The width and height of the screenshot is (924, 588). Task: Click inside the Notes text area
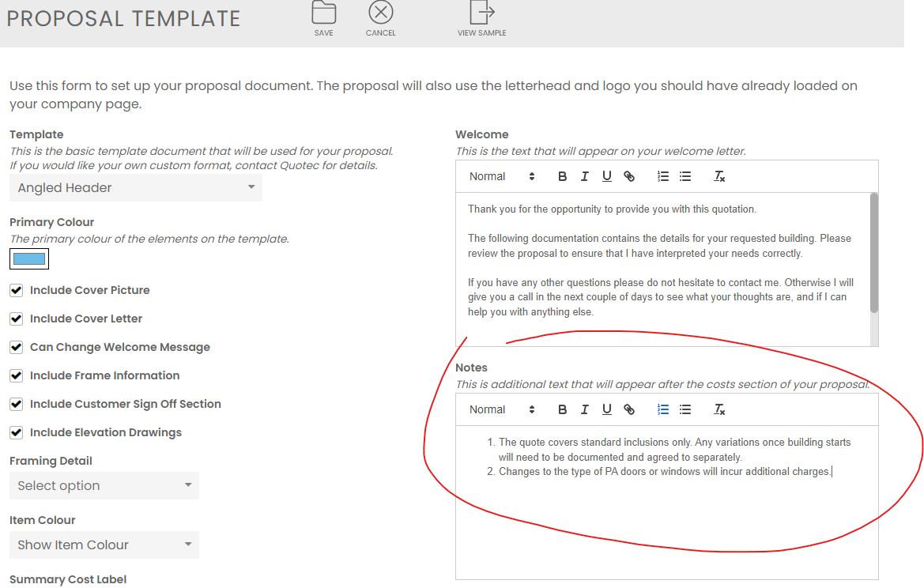[x=666, y=514]
